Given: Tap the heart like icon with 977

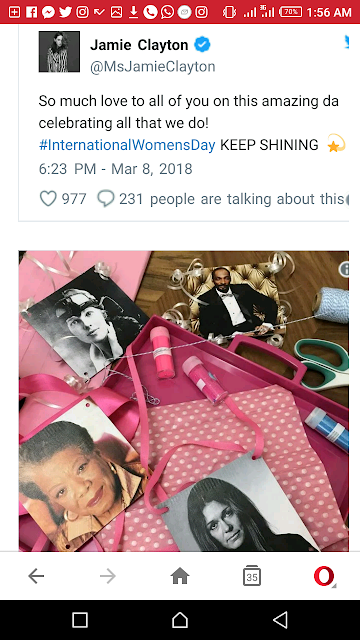Looking at the screenshot, I should pyautogui.click(x=48, y=199).
